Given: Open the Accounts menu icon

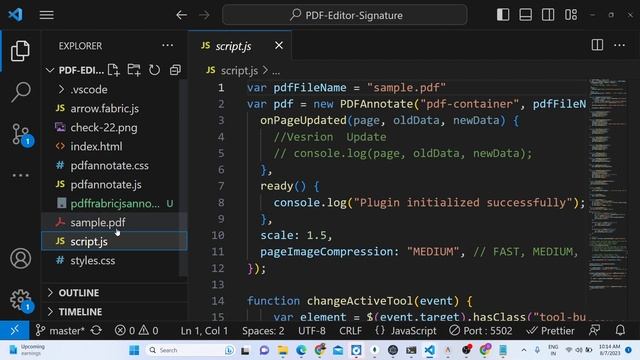Looking at the screenshot, I should pyautogui.click(x=20, y=258).
